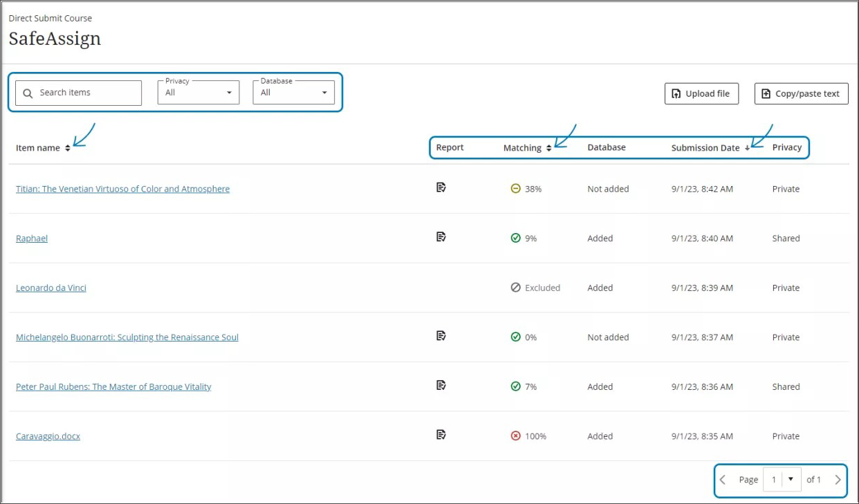Screen dimensions: 859x504
Task: Open report icon for Michelangelo Buonarroti row
Action: click(441, 336)
